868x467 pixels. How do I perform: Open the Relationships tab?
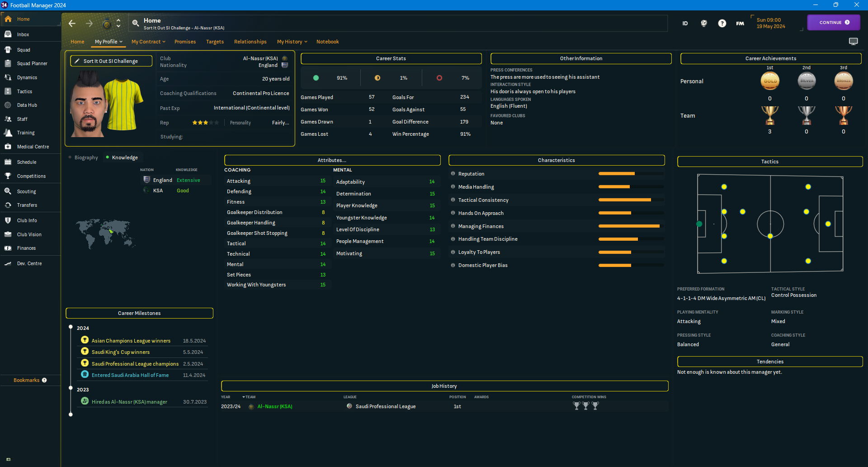(x=250, y=42)
